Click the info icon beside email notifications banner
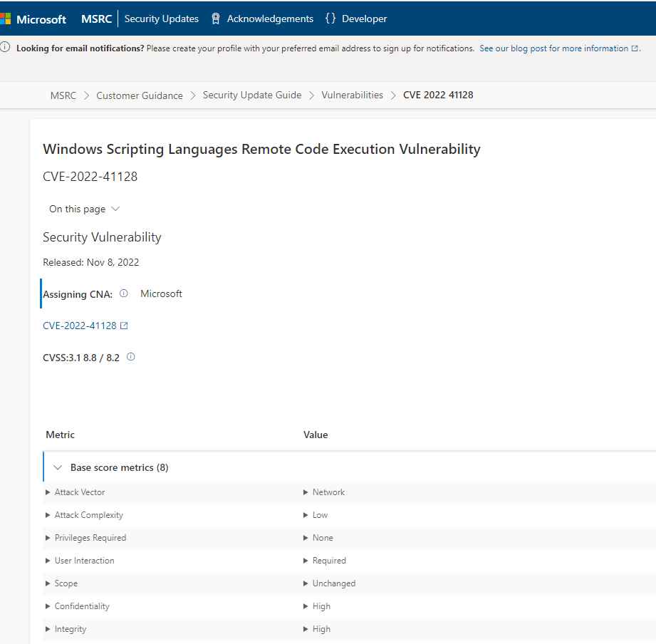 (5, 47)
